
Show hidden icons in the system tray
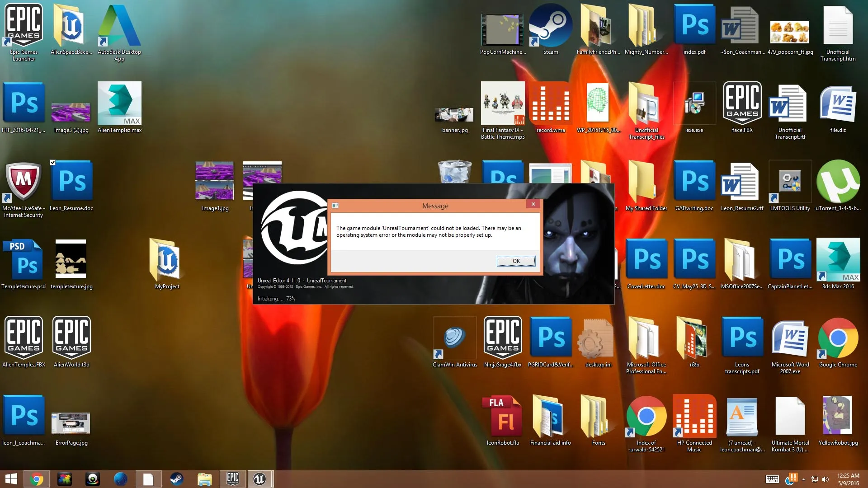tap(803, 479)
